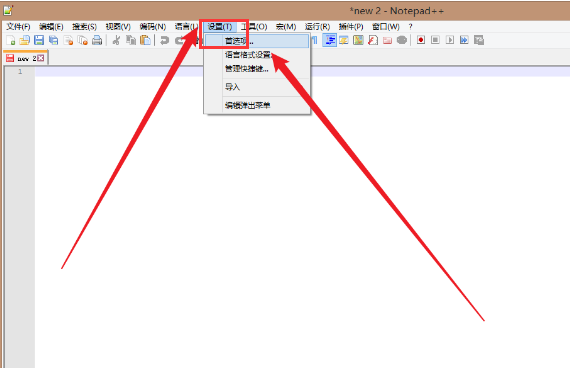Click line number 1 in the margin
570x368 pixels.
pos(20,72)
